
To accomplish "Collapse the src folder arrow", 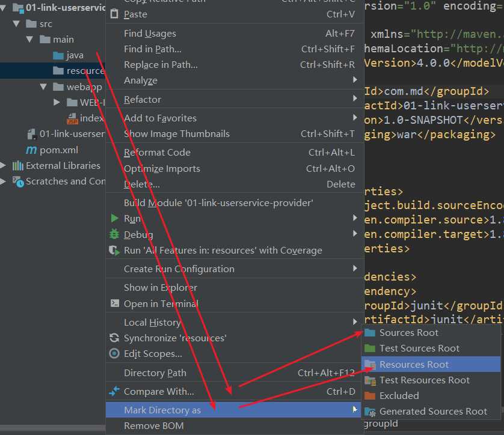I will 16,24.
